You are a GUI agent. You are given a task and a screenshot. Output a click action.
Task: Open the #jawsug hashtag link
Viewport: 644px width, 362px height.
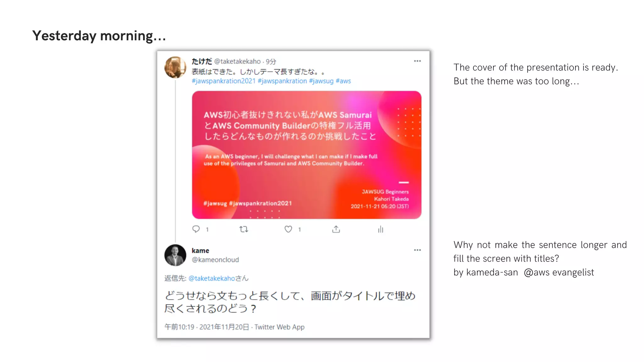[321, 81]
